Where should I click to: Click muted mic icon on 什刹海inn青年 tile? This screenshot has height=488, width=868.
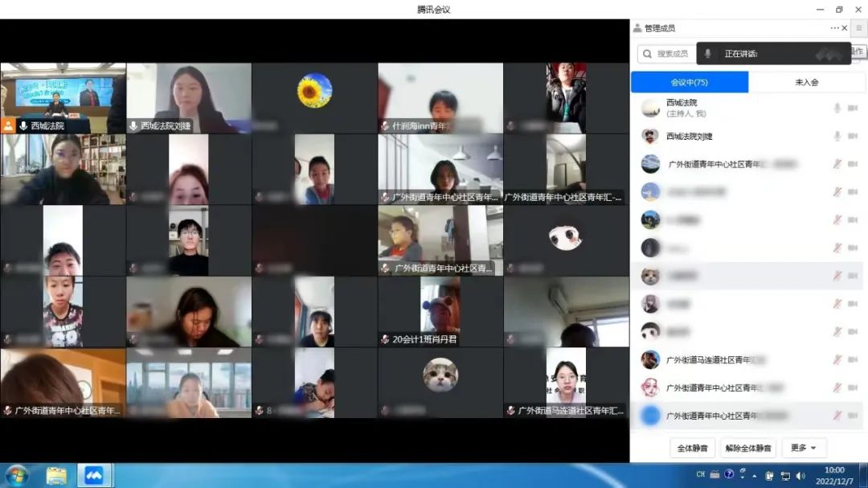385,125
